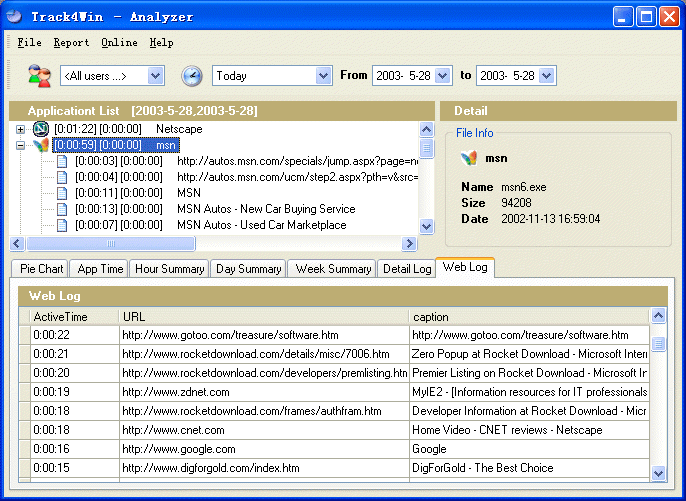686x501 pixels.
Task: Click URL http://www.digforgold.com/index.htm cell
Action: [264, 468]
